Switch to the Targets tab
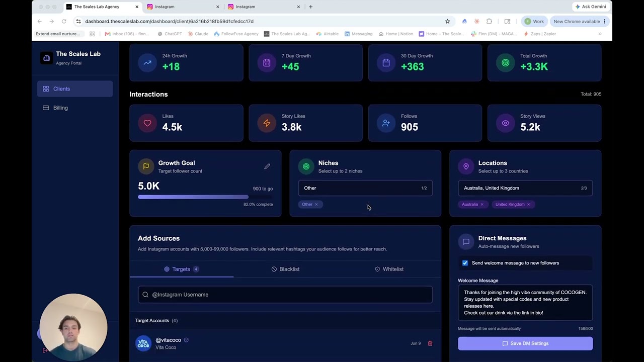Viewport: 644px width, 362px height. pos(181,269)
